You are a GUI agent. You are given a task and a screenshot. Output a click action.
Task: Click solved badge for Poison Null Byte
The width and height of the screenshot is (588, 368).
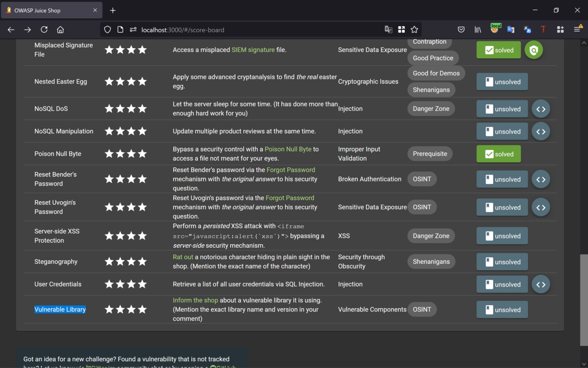point(498,154)
